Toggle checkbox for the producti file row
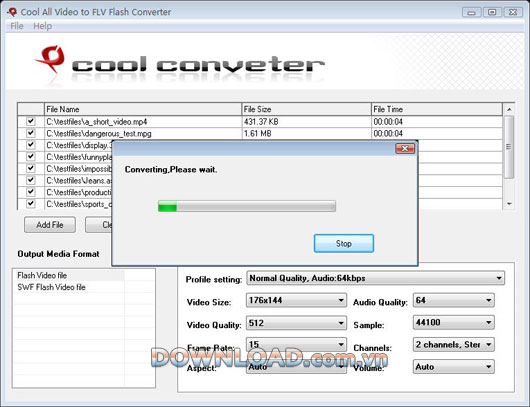 31,192
